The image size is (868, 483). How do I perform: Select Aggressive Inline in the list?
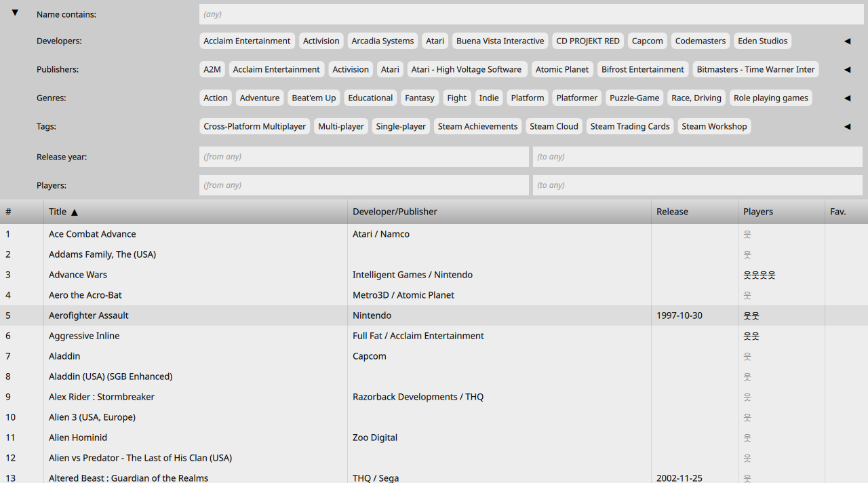(434, 336)
